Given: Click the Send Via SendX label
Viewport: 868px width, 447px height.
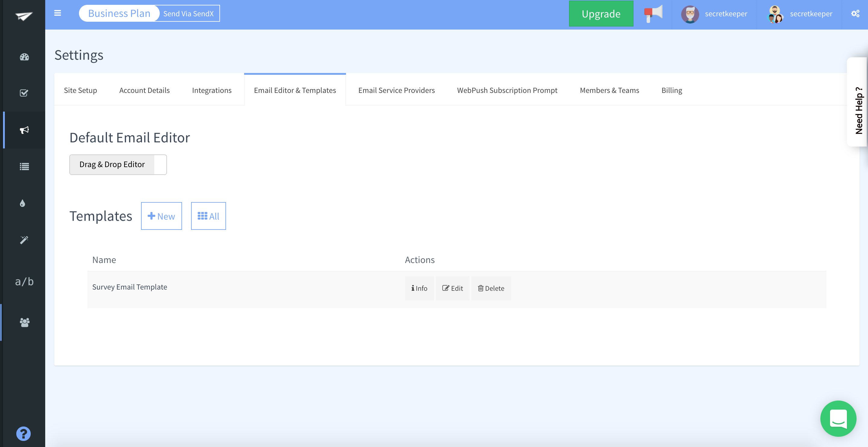Looking at the screenshot, I should coord(188,14).
